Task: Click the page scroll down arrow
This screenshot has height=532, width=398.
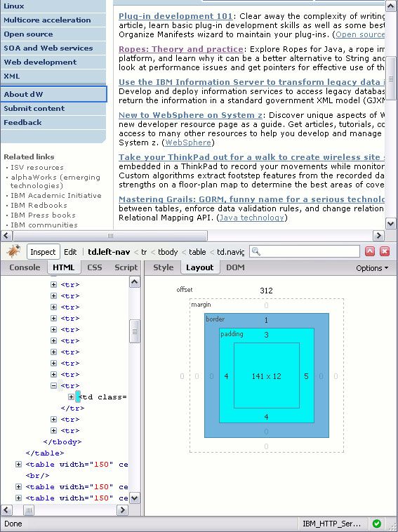Action: click(390, 223)
